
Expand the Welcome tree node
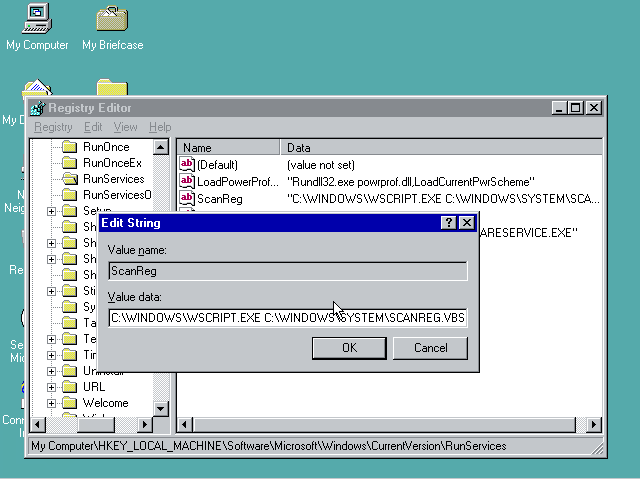coord(51,403)
